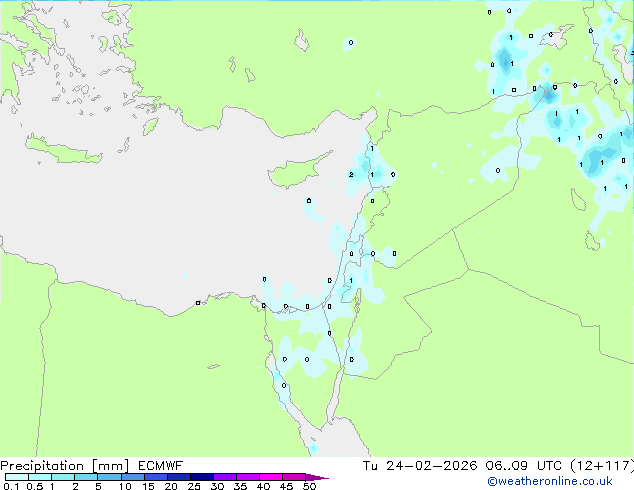
Task: Click the Cyprus island on the map
Action: tap(295, 172)
